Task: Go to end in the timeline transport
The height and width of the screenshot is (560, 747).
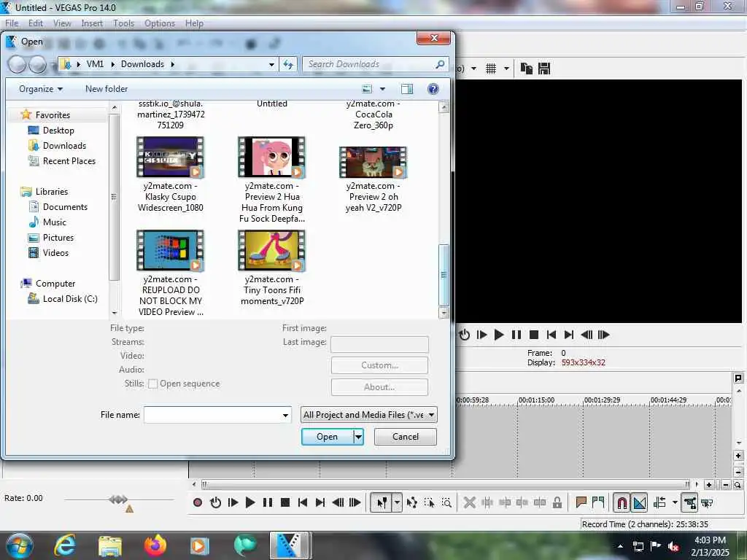Action: click(320, 502)
